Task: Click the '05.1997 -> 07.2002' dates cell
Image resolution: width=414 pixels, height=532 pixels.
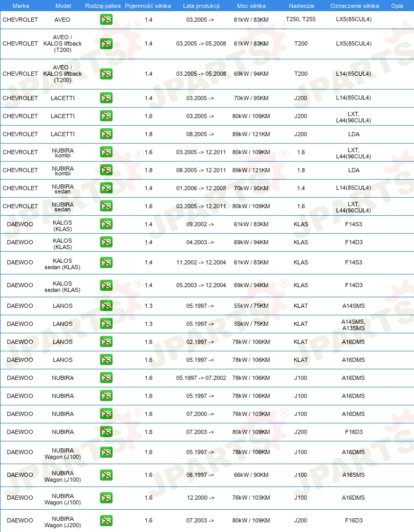Action: [201, 378]
